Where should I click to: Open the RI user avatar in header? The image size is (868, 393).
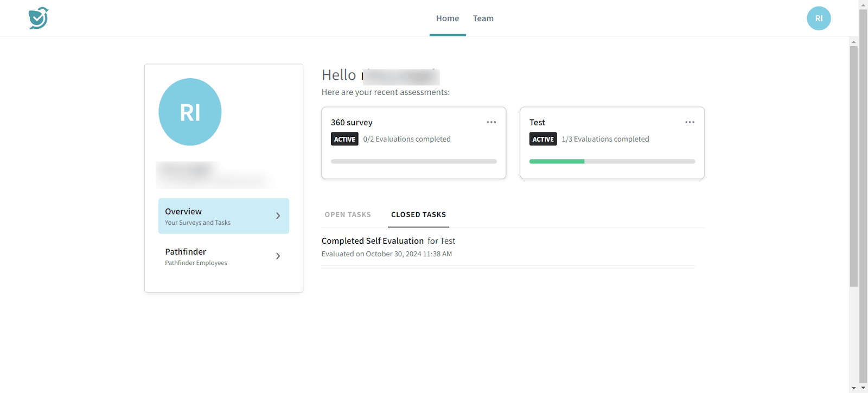(x=818, y=18)
